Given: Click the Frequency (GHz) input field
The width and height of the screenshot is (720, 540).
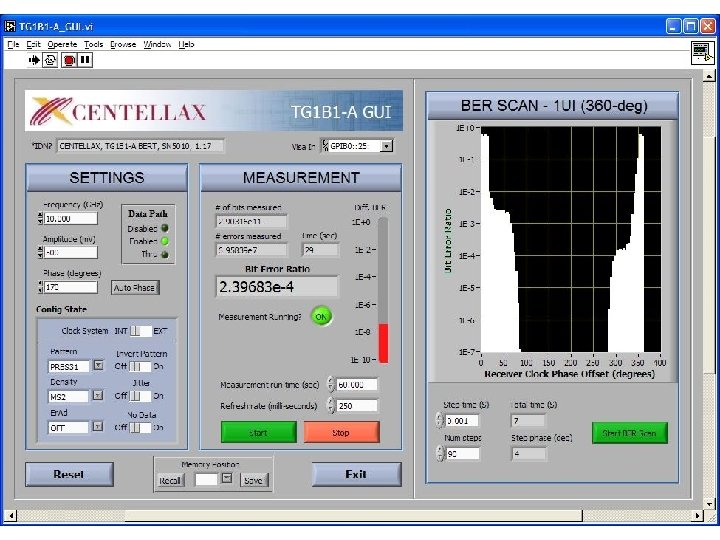Looking at the screenshot, I should click(x=71, y=219).
